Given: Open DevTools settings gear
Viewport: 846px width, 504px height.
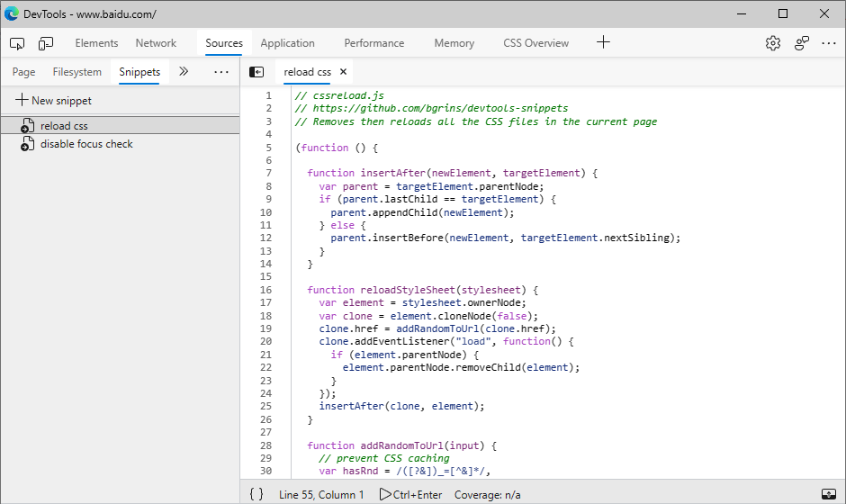Looking at the screenshot, I should point(773,43).
